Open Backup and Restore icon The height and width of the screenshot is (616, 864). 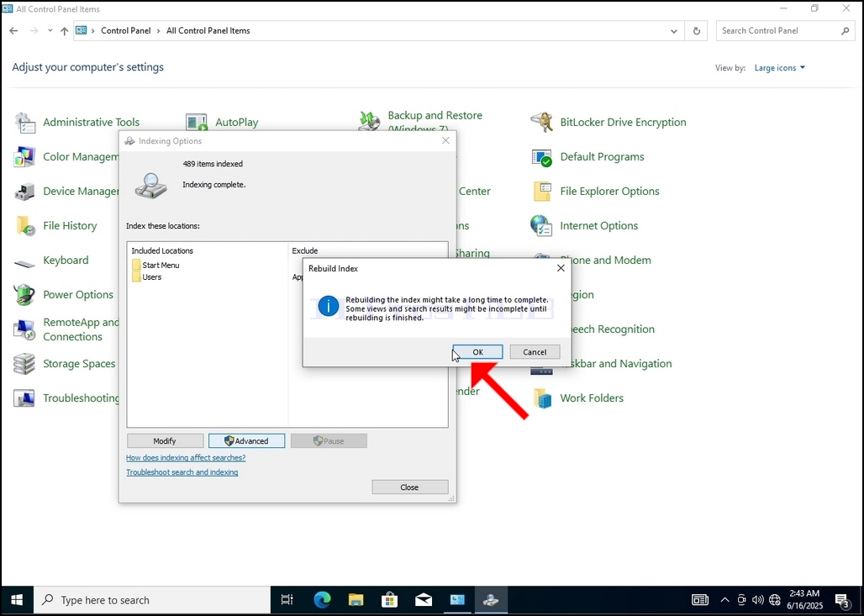369,121
